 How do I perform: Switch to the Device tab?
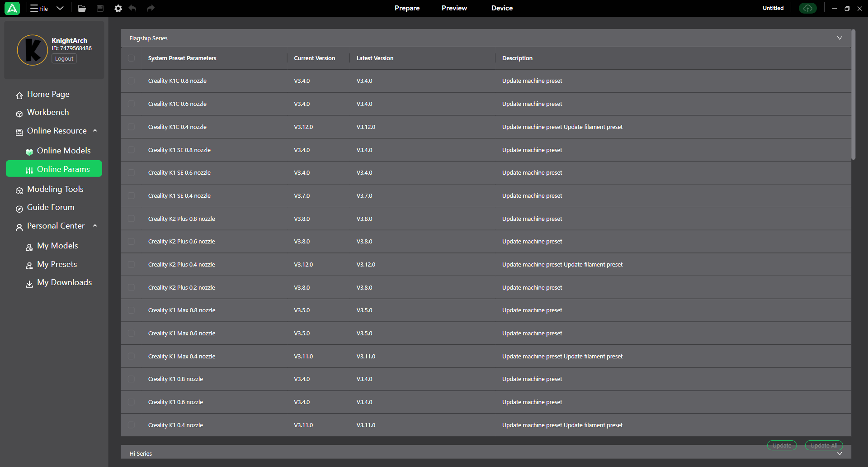pyautogui.click(x=502, y=8)
